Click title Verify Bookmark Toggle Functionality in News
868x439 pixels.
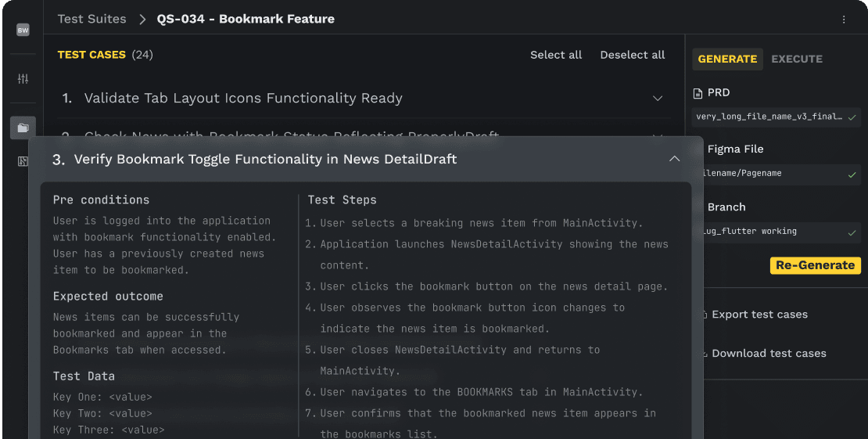[x=265, y=159]
